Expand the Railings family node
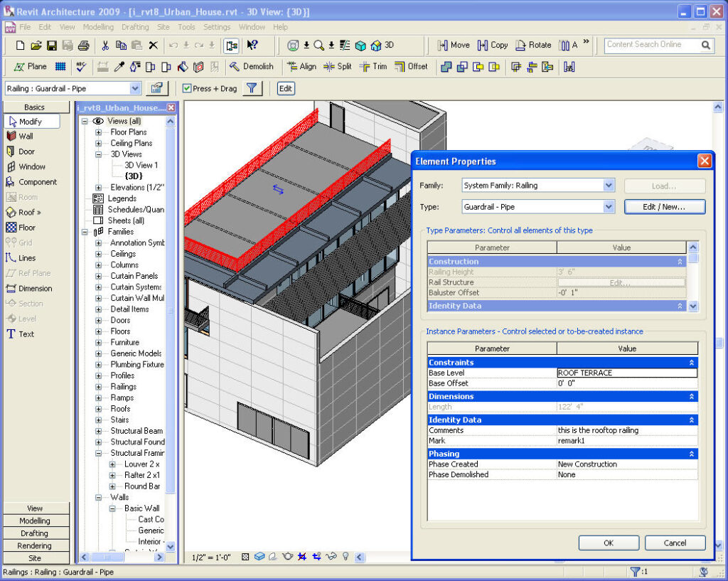728x581 pixels. (98, 387)
